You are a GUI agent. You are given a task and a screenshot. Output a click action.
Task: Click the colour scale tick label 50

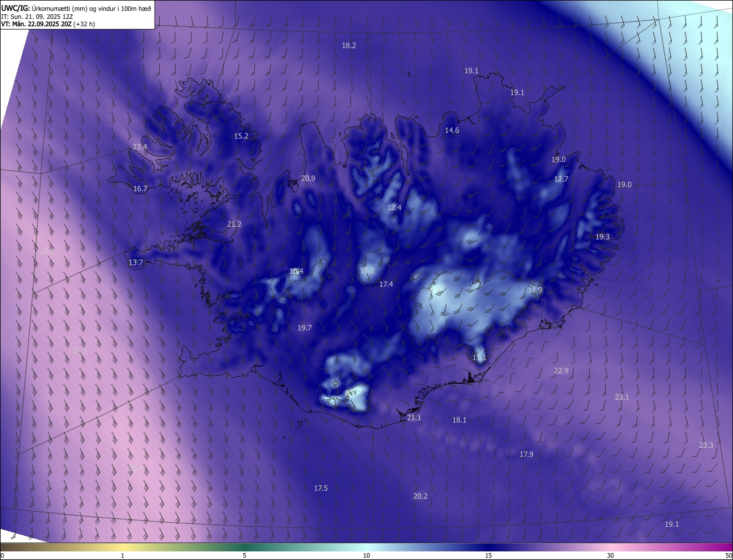point(728,556)
